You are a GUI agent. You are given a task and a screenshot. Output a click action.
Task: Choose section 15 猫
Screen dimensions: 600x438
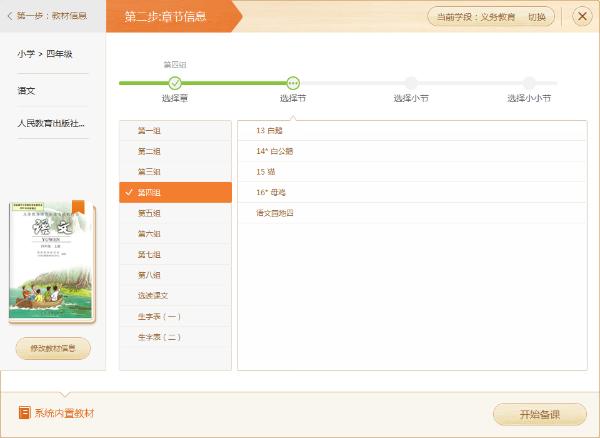[412, 172]
